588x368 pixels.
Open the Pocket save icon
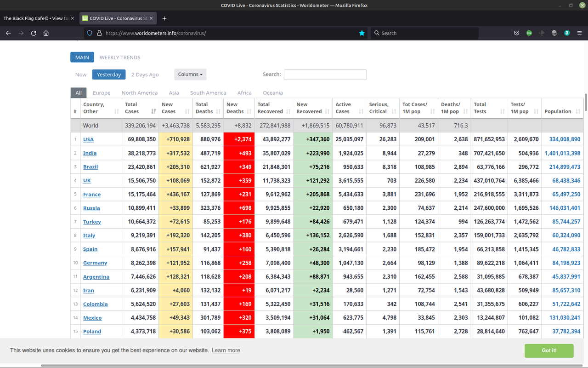(x=516, y=33)
